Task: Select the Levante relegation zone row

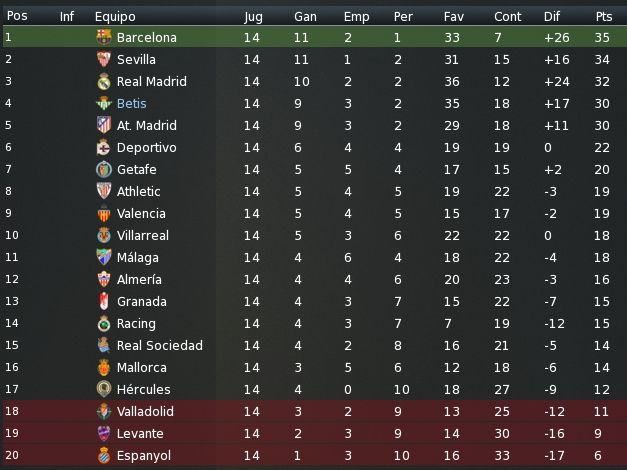Action: click(314, 433)
